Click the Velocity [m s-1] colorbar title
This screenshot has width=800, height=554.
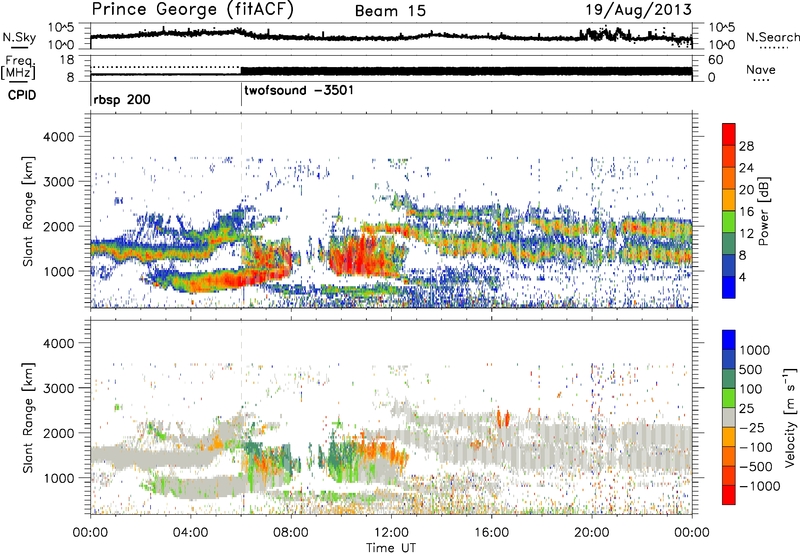click(x=790, y=417)
